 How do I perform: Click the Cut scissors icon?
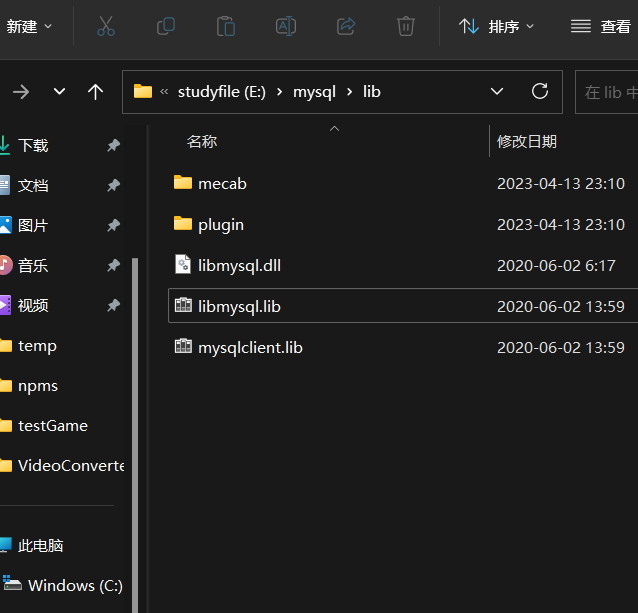[106, 26]
